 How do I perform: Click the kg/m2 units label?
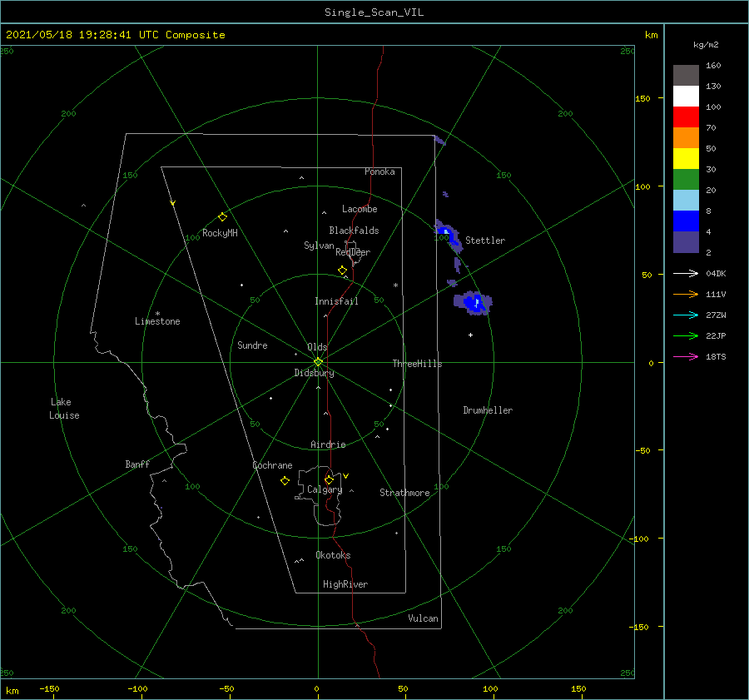pos(706,44)
